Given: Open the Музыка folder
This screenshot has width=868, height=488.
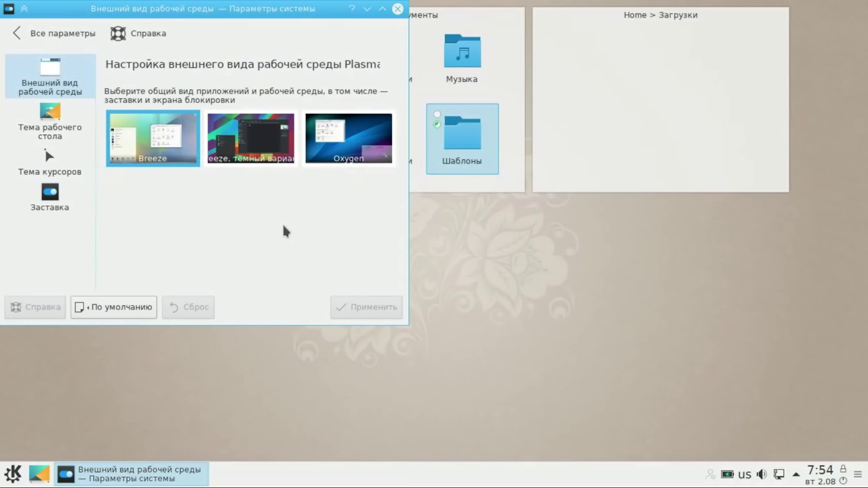Looking at the screenshot, I should point(462,59).
